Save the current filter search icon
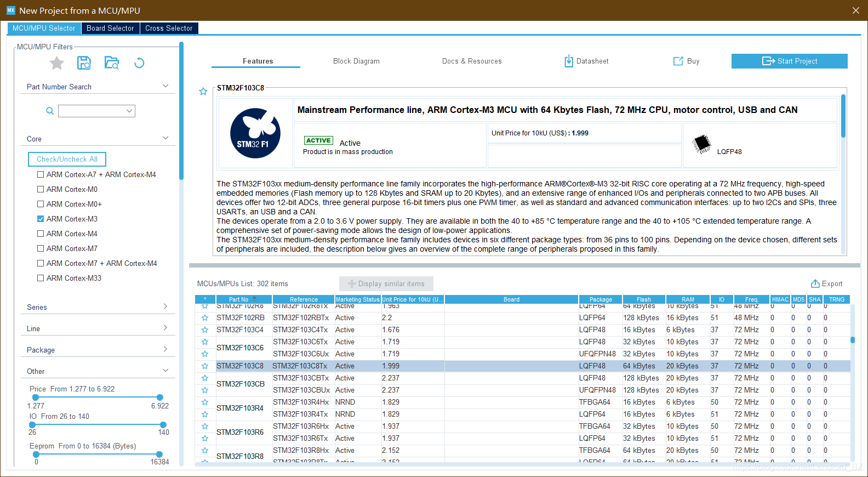Screen dimensions: 868x477 click(84, 63)
